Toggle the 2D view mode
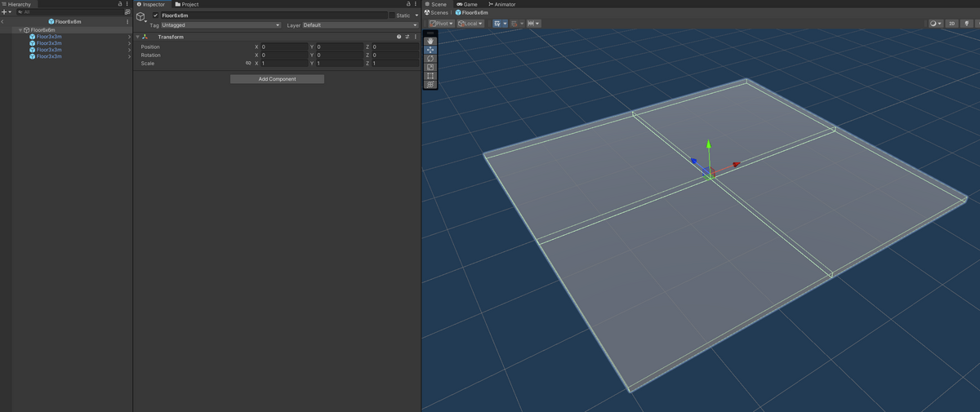 (x=951, y=24)
